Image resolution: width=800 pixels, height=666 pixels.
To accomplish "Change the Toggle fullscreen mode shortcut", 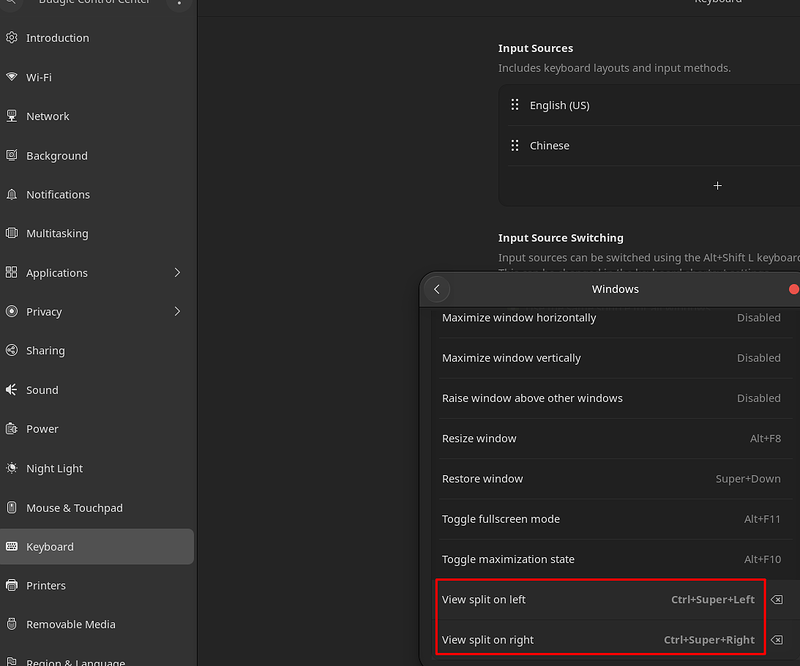I will coord(611,519).
